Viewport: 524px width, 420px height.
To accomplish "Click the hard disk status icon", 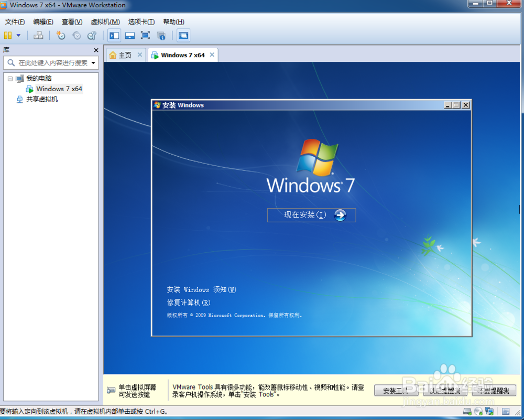I will coord(467,411).
